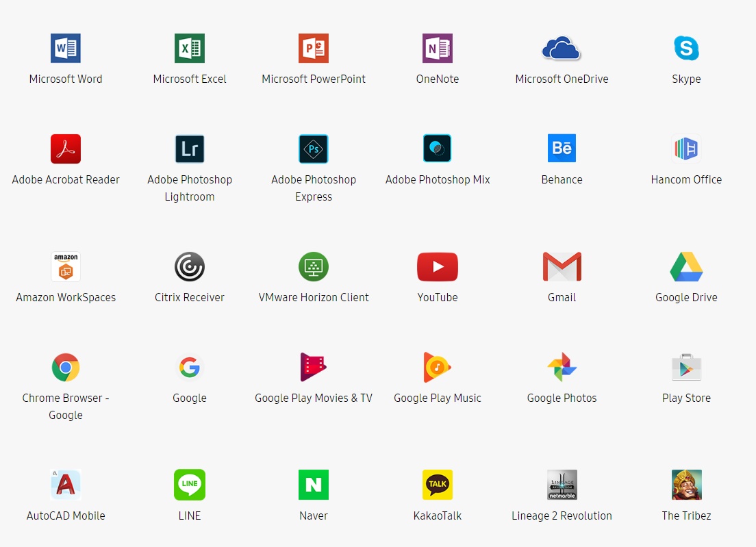
Task: Select the "Microsoft PowerPoint" text
Action: pyautogui.click(x=314, y=79)
